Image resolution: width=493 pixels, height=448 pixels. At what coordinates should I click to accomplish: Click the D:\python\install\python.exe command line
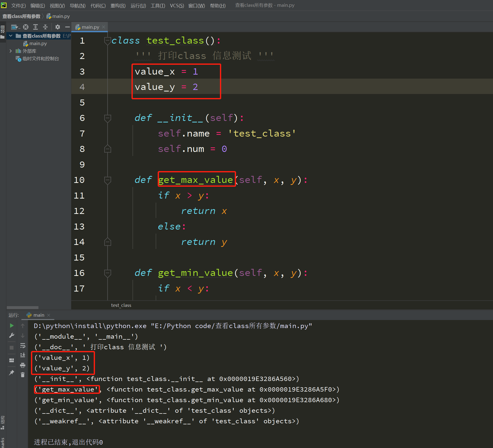coord(173,326)
